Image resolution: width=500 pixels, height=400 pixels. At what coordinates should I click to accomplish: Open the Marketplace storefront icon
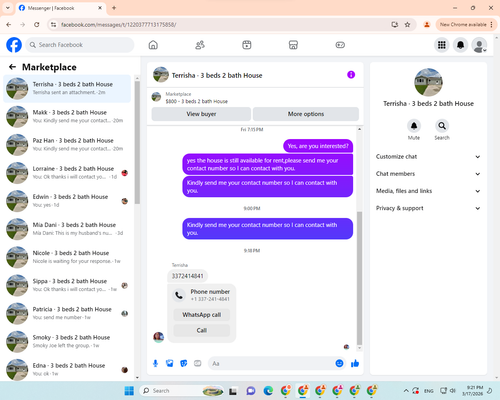pos(293,45)
